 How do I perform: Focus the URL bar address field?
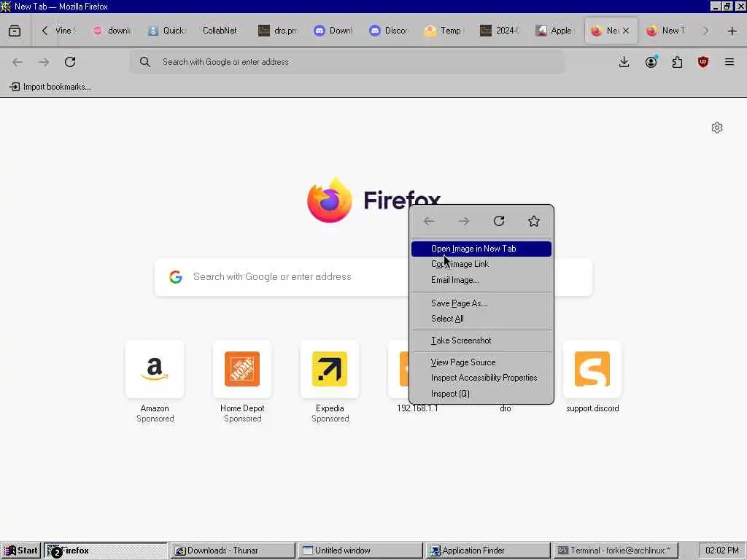348,62
